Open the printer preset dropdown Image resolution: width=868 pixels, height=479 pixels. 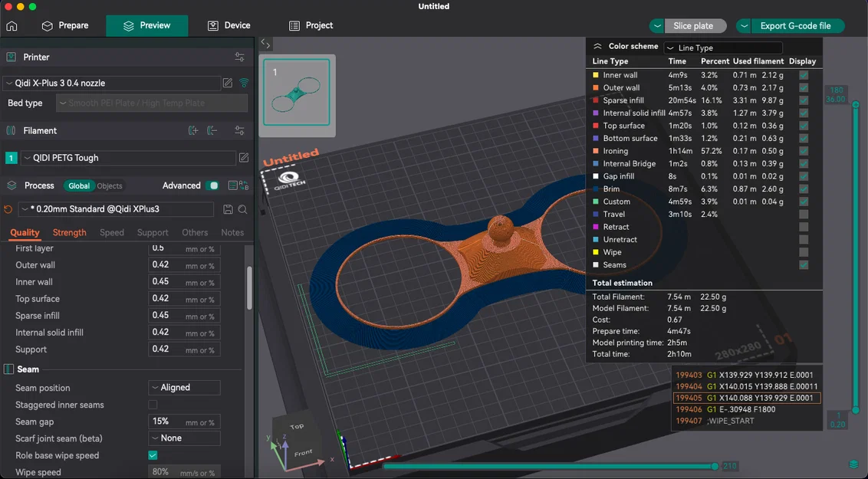112,83
